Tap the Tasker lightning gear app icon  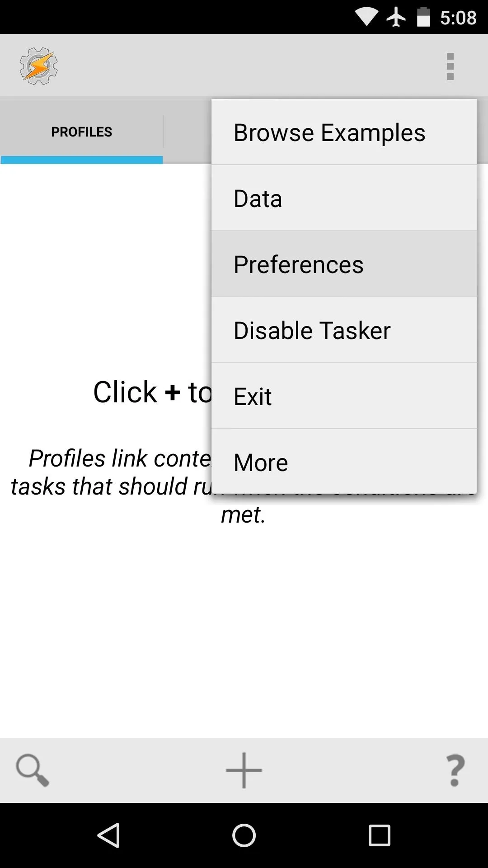pyautogui.click(x=38, y=66)
